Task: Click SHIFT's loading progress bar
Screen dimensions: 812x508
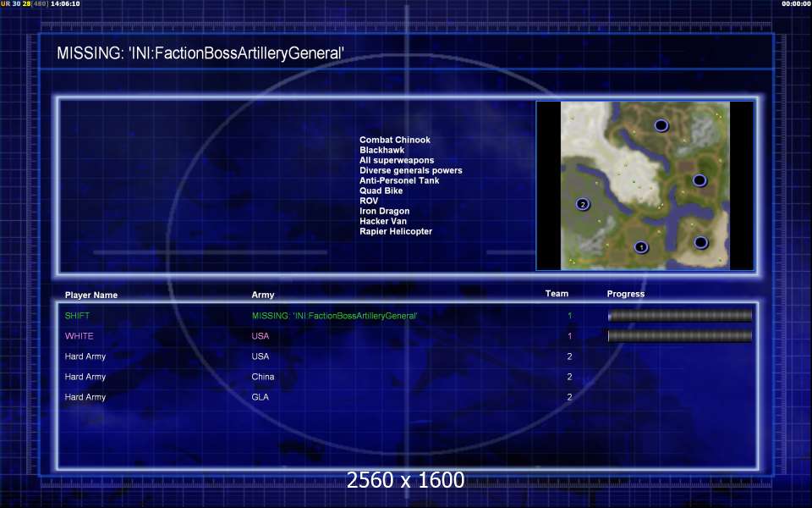Action: 680,315
